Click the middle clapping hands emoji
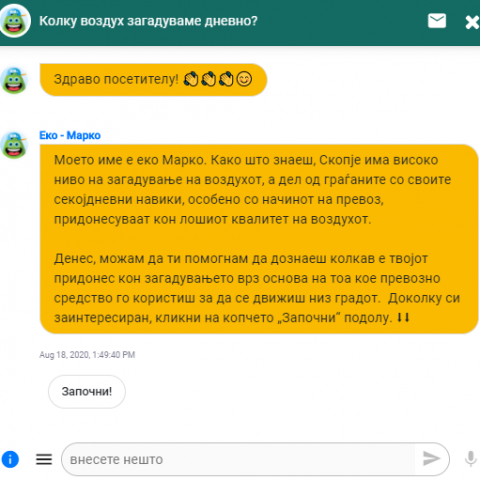This screenshot has height=480, width=480. 209,79
